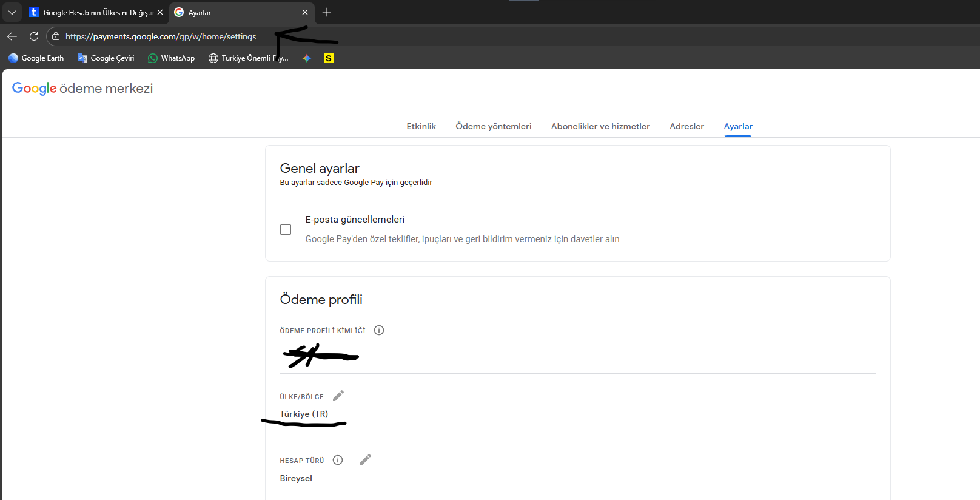The width and height of the screenshot is (980, 500).
Task: Open the Abonelikler ve hizmetler tab
Action: (600, 126)
